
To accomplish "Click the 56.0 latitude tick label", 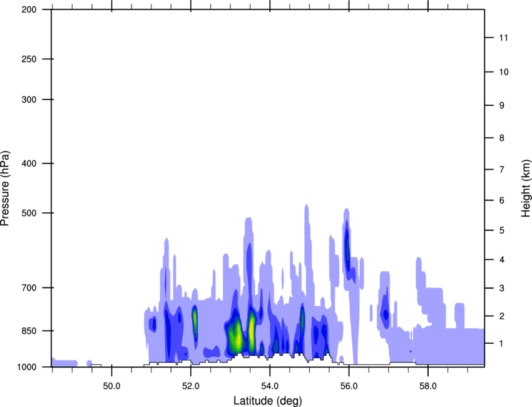I will (x=349, y=386).
